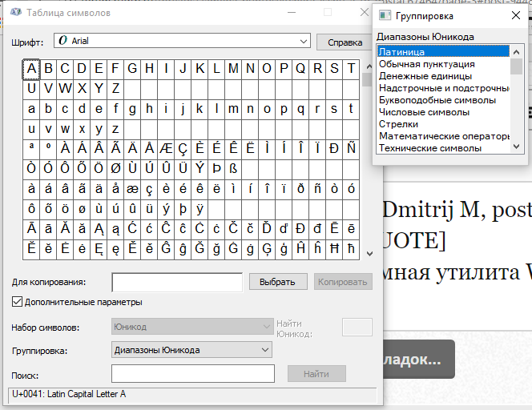Click the Таблица символов window title icon
Viewport: 532px width, 410px height.
coord(16,13)
